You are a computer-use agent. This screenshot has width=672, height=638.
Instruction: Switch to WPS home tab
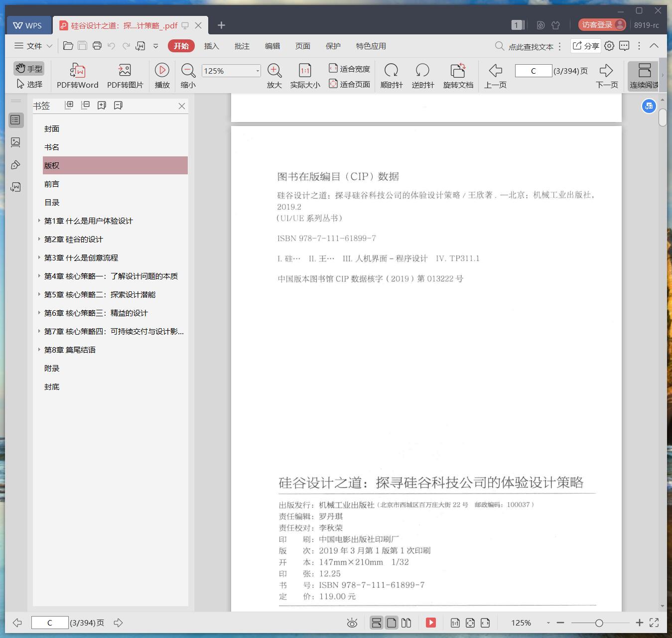click(x=28, y=25)
